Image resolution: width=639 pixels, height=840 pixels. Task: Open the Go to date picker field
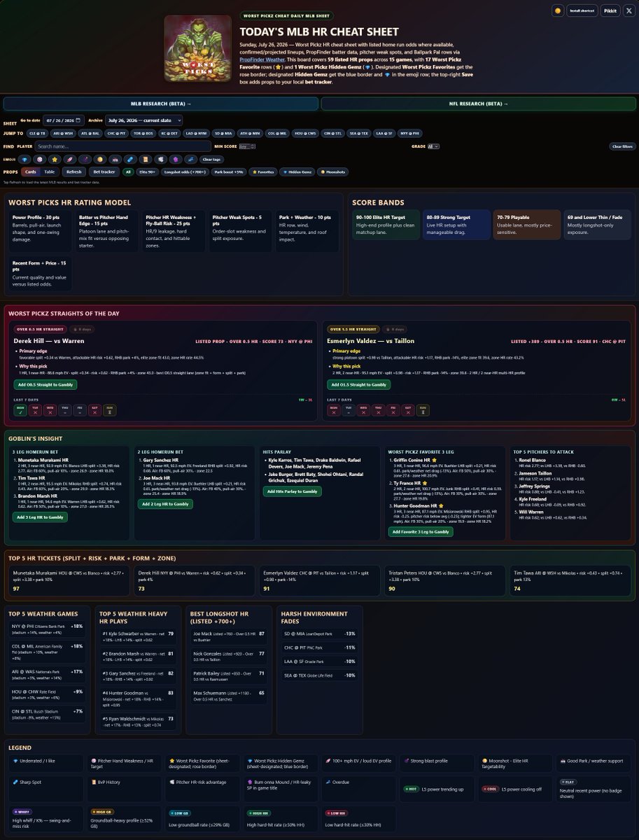pyautogui.click(x=64, y=120)
